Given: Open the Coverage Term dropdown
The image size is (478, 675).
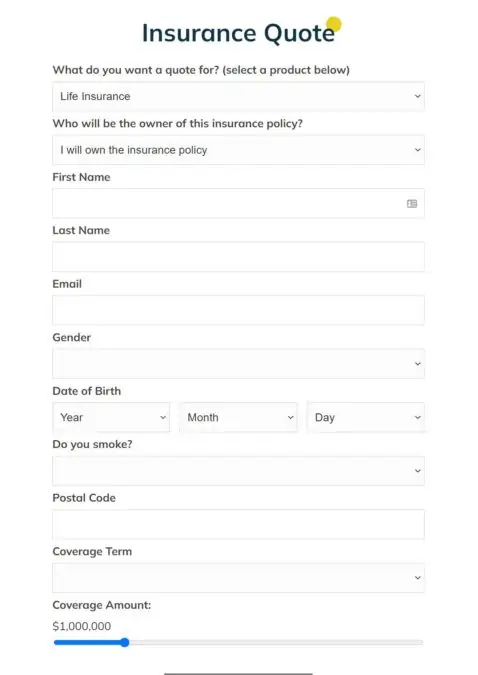Looking at the screenshot, I should pos(238,578).
